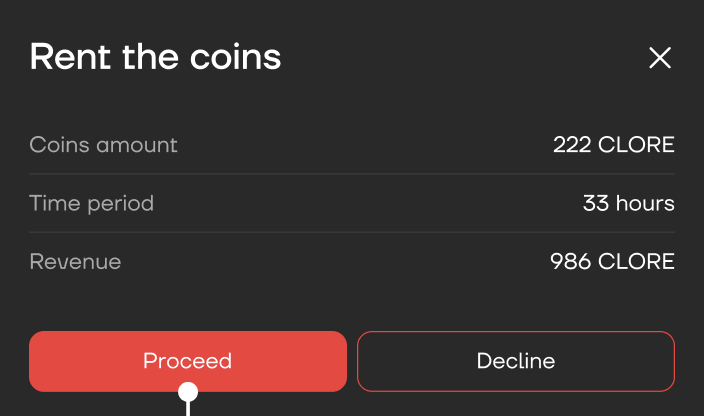Click the '986 CLORE' revenue value

coord(613,262)
